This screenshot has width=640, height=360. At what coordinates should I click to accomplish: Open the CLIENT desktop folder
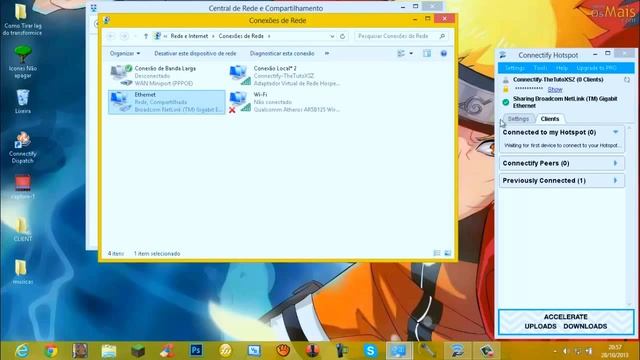click(x=22, y=229)
